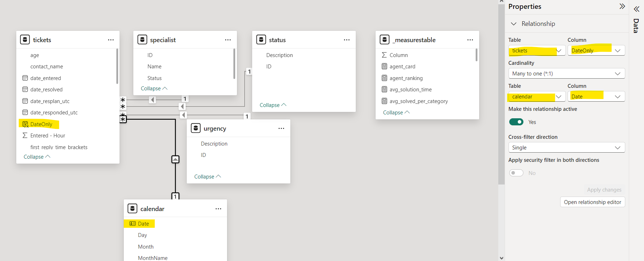This screenshot has width=644, height=261.
Task: Toggle Apply security filter in both directions
Action: pyautogui.click(x=516, y=173)
